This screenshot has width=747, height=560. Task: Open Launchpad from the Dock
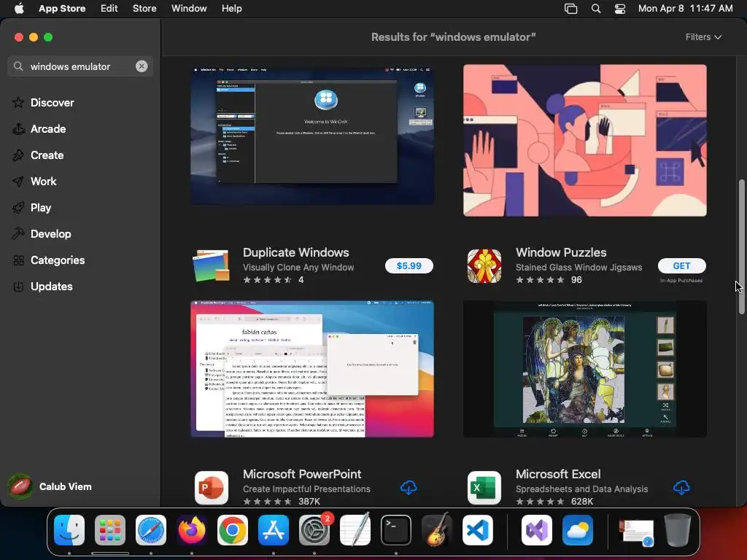(x=110, y=530)
